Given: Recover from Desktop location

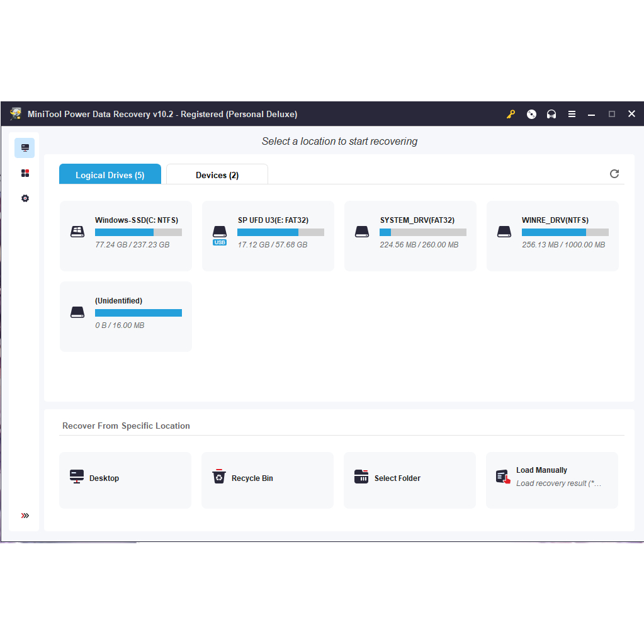Looking at the screenshot, I should point(125,480).
